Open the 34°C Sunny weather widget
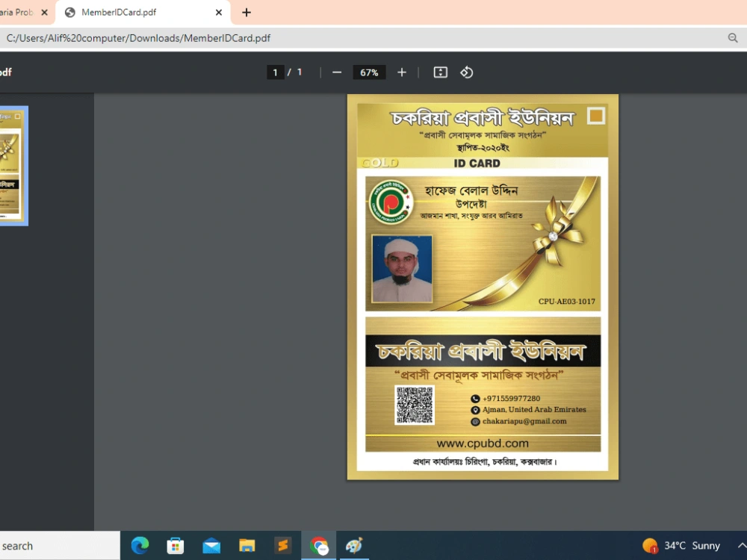The width and height of the screenshot is (747, 560). pyautogui.click(x=681, y=546)
